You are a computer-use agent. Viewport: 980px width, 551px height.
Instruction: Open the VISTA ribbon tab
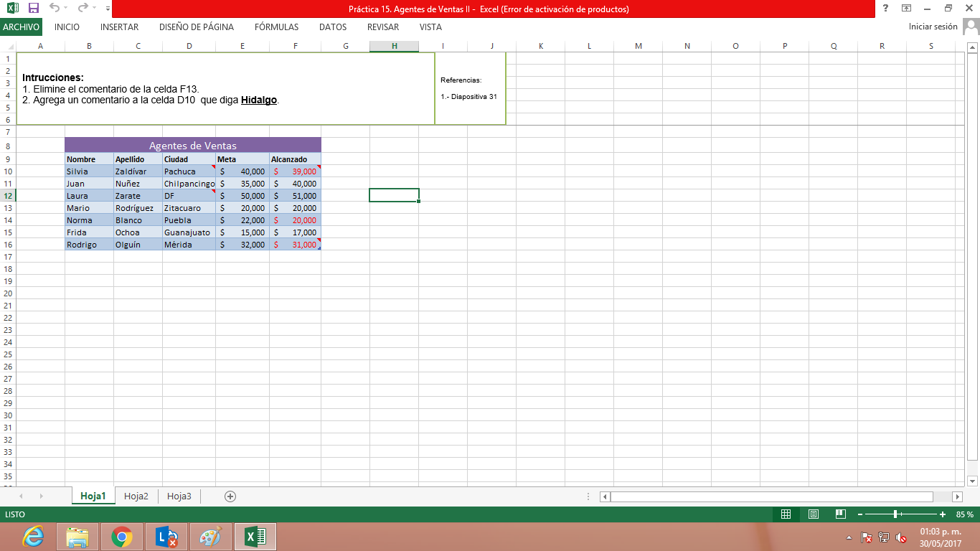click(x=430, y=27)
